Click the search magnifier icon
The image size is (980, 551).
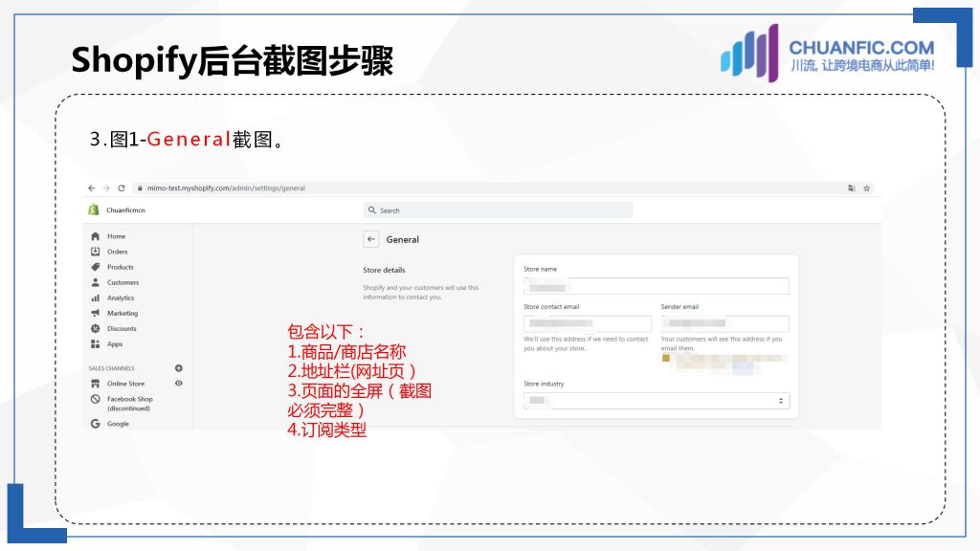coord(372,210)
